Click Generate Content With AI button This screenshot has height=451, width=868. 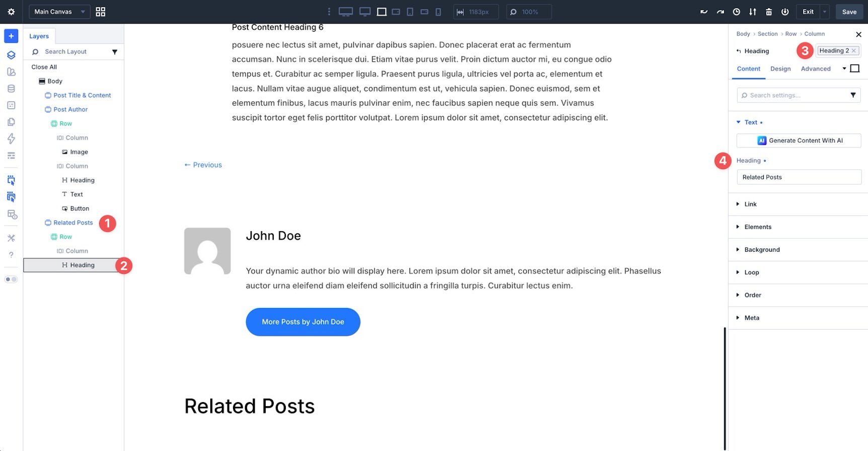tap(799, 140)
